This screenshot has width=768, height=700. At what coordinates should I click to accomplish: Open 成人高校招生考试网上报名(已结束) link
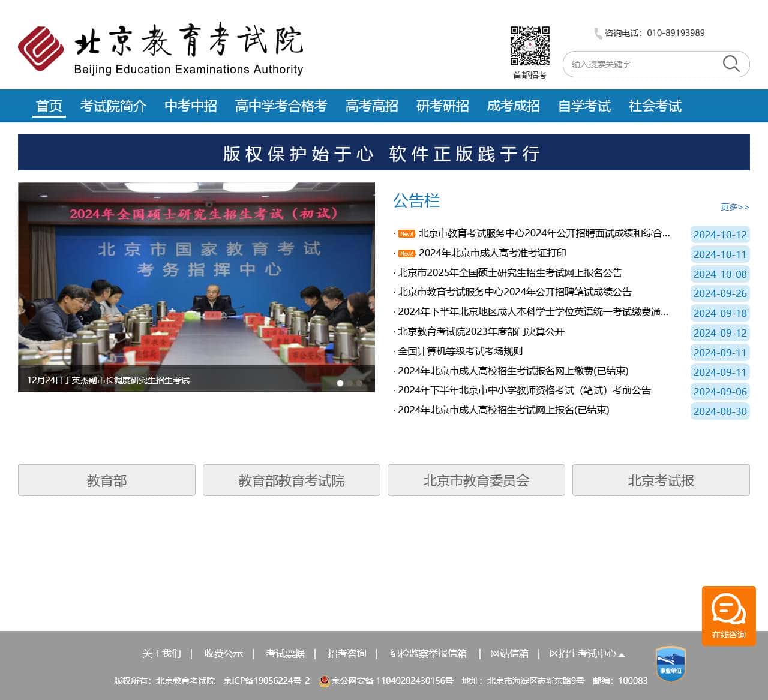pos(503,410)
